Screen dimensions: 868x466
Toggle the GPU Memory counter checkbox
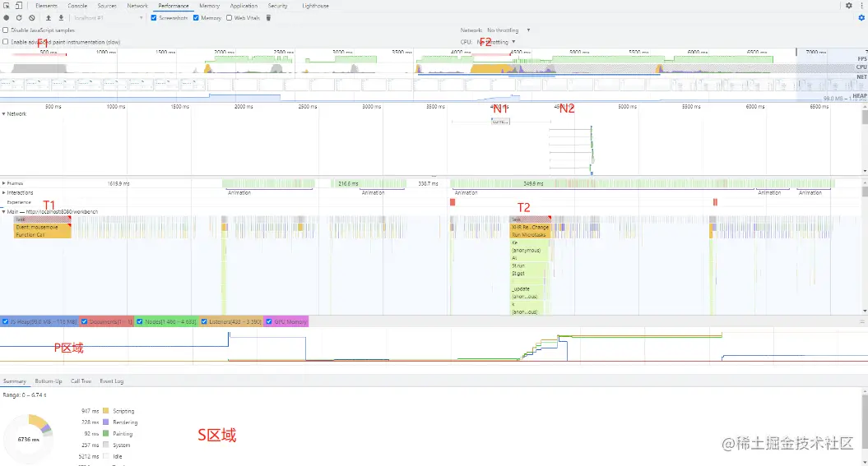click(x=269, y=321)
